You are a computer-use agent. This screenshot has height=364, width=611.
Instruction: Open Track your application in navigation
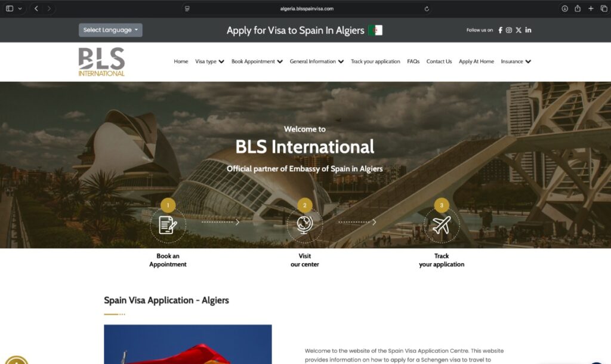point(375,61)
